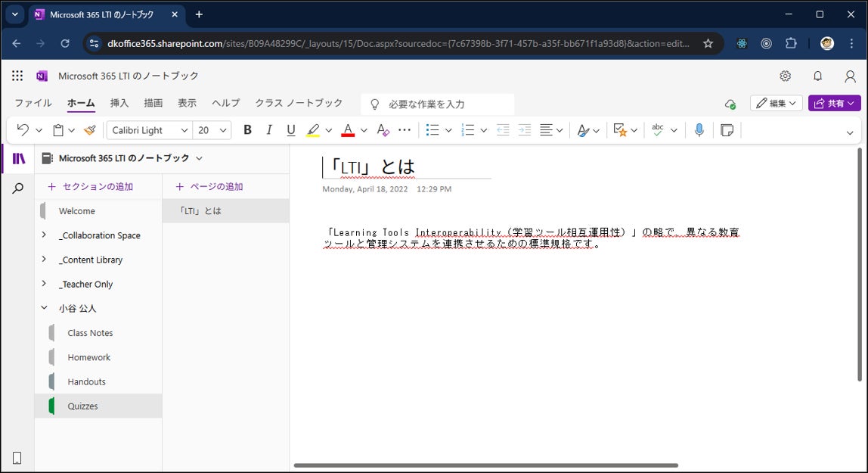Click the Paste clipboard icon
Screen dimensions: 868x473
tap(58, 130)
